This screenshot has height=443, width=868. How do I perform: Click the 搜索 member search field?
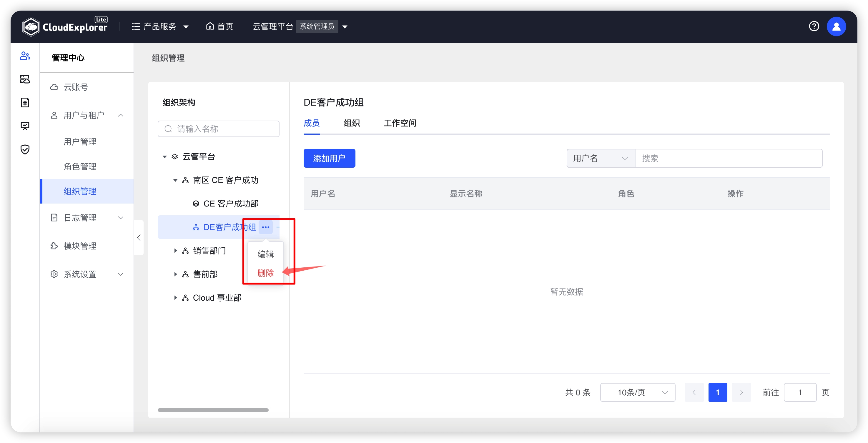(729, 158)
